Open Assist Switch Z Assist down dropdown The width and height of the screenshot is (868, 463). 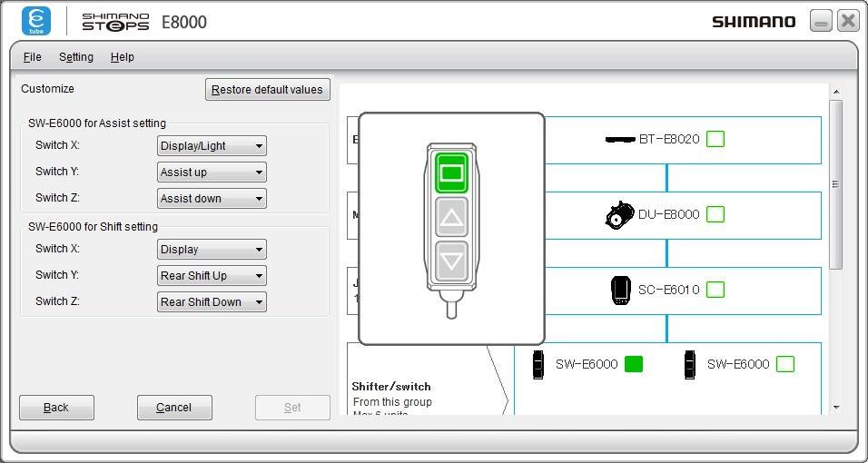212,198
